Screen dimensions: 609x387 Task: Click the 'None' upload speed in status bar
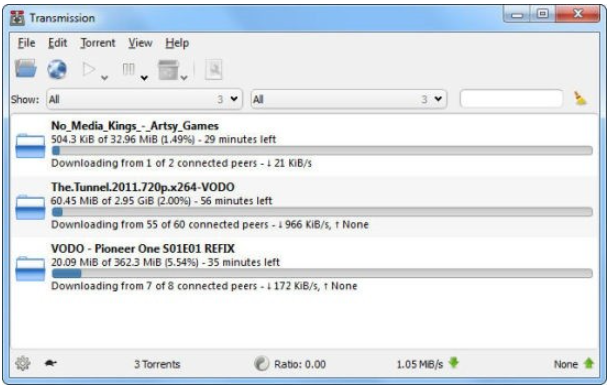[x=566, y=364]
